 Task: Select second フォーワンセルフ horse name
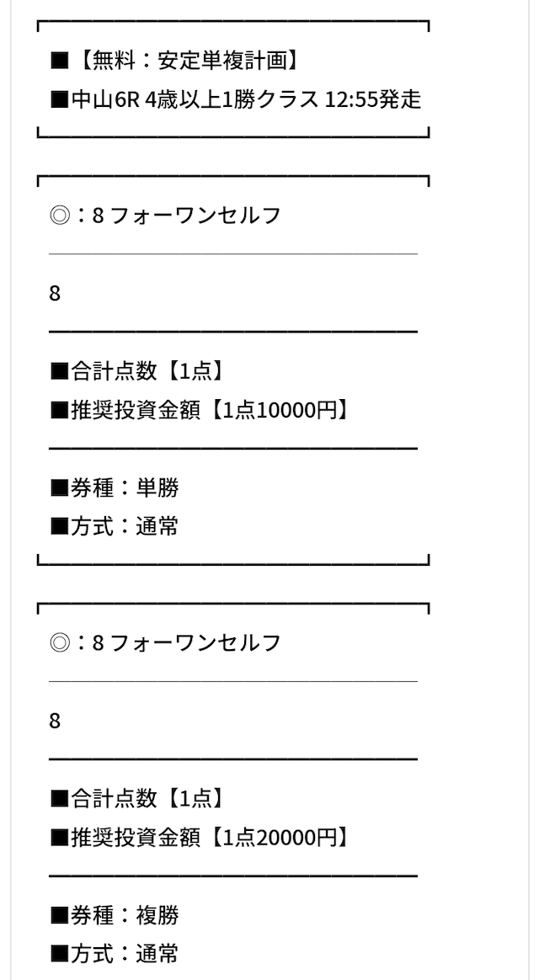pos(195,643)
